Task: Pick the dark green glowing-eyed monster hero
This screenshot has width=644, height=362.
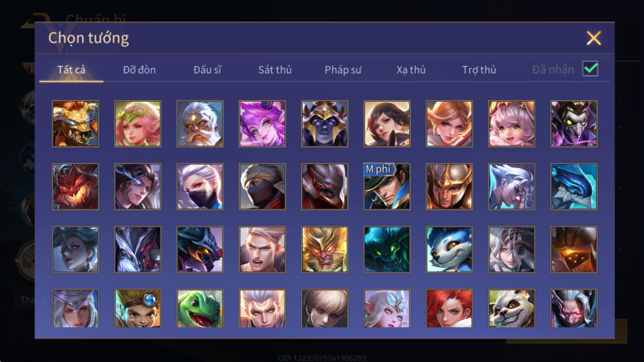Action: click(387, 249)
